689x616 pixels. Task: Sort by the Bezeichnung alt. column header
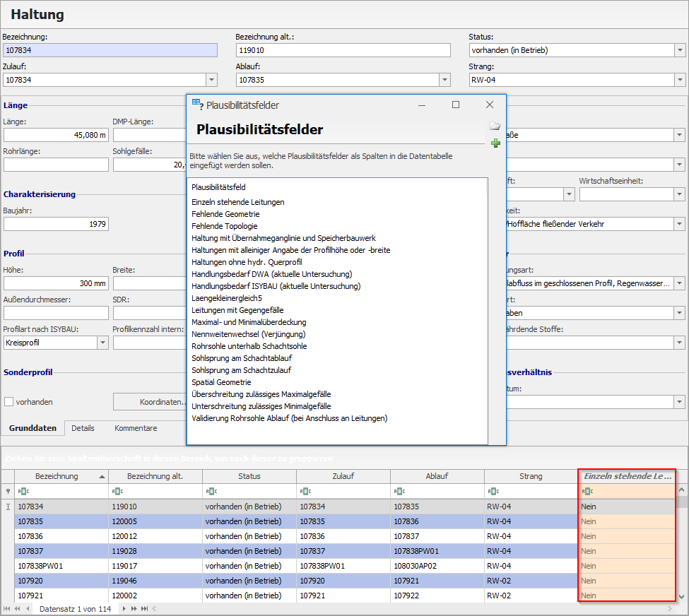(155, 476)
